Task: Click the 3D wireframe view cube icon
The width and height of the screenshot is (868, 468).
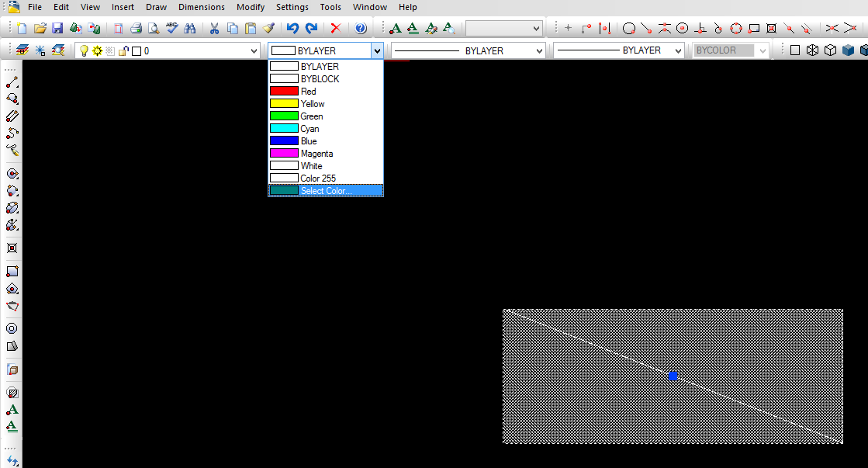Action: tap(812, 50)
